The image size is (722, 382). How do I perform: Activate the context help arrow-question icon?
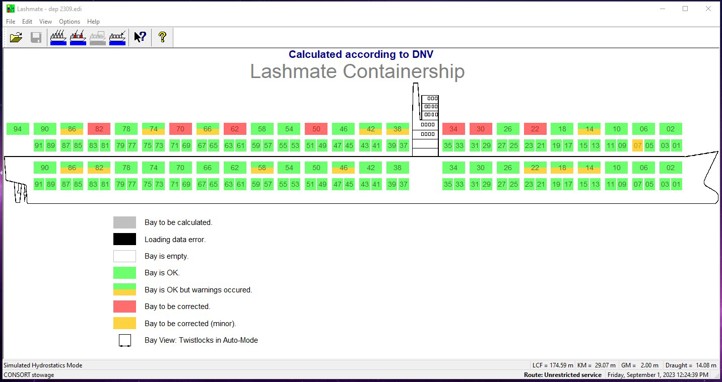(140, 37)
